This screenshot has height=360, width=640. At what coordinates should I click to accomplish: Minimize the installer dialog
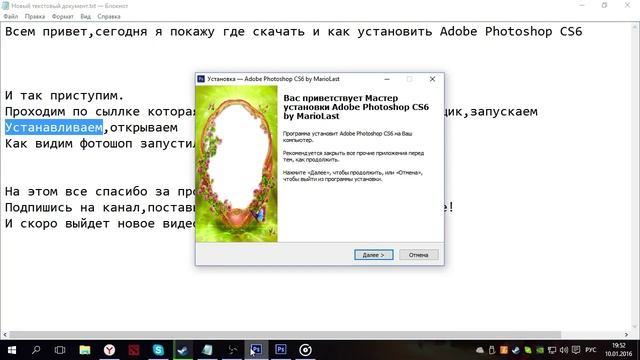click(387, 79)
